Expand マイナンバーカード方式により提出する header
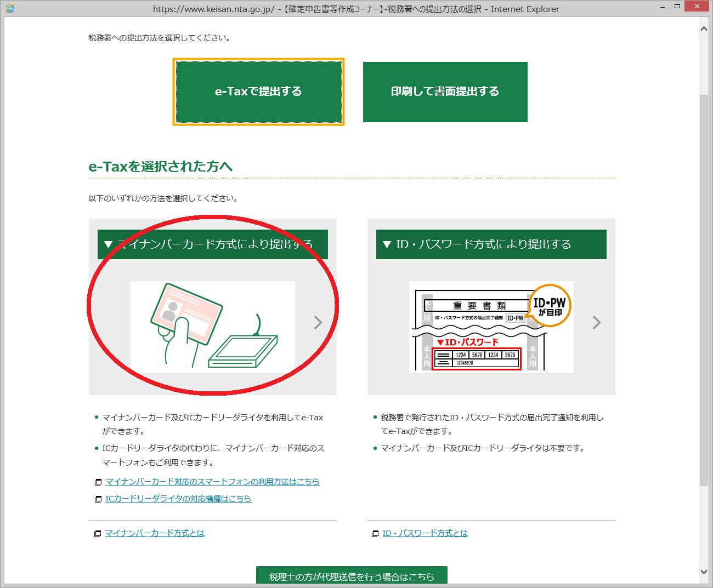The image size is (713, 588). click(x=213, y=244)
